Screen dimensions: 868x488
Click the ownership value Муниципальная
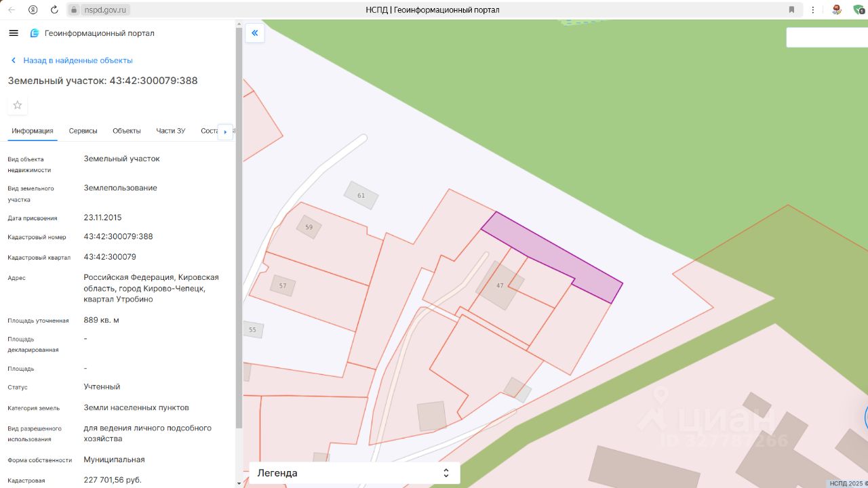point(114,460)
